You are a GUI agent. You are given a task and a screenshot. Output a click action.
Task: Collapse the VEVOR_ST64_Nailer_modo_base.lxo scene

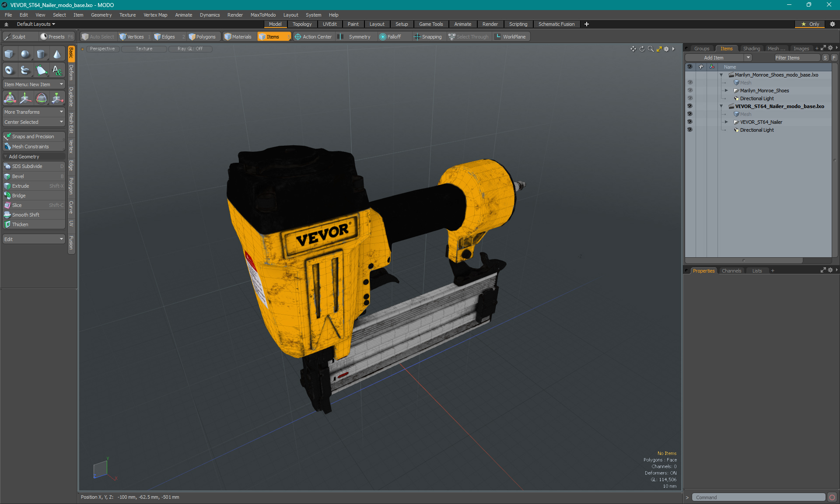point(721,106)
